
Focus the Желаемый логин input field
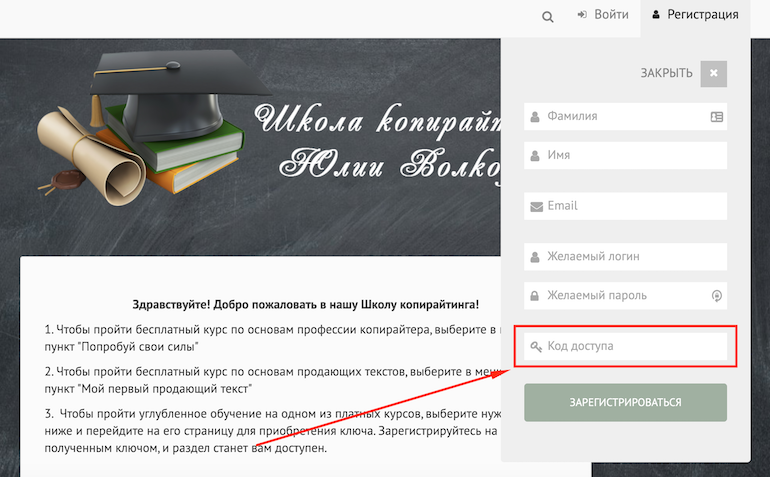pyautogui.click(x=625, y=256)
